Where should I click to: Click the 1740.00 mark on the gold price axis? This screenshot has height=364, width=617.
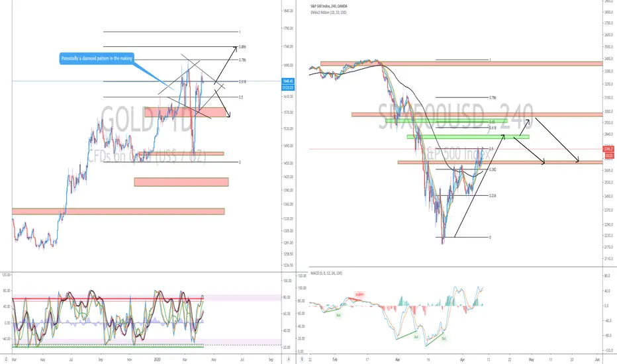click(x=288, y=46)
